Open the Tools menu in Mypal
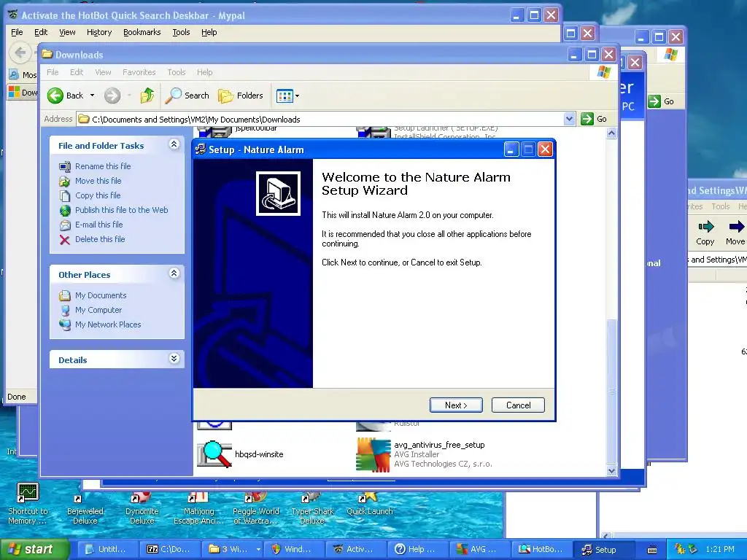The image size is (747, 560). coord(181,32)
